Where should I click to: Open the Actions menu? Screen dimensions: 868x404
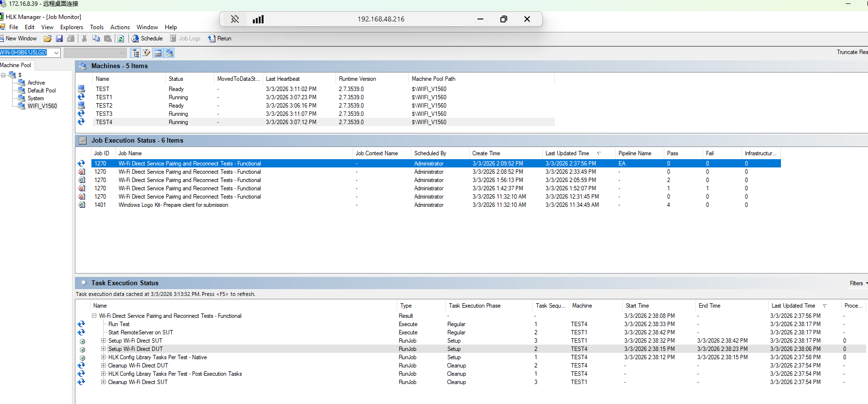120,27
